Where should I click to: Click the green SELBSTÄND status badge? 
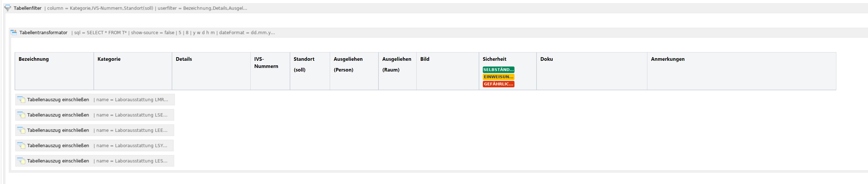[x=498, y=70]
